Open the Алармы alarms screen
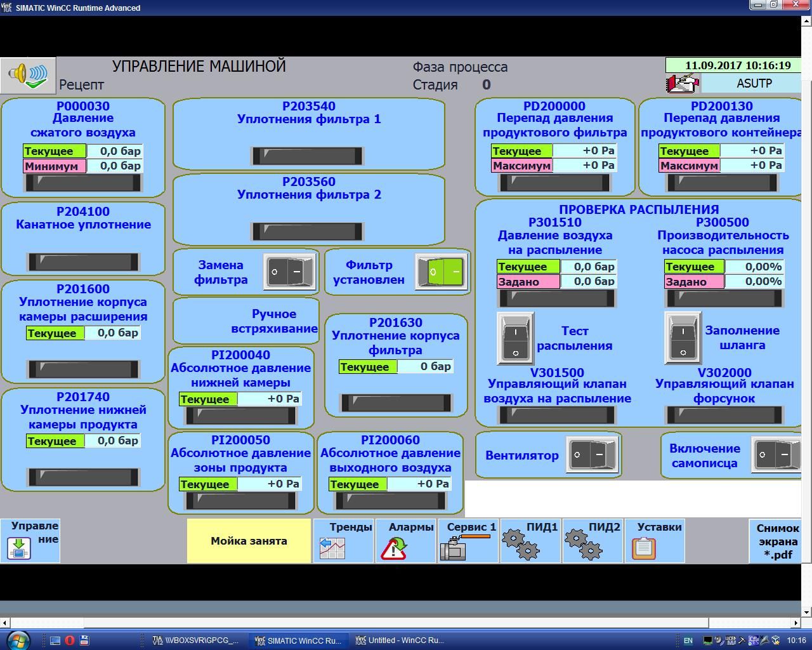This screenshot has height=650, width=812. [x=405, y=541]
